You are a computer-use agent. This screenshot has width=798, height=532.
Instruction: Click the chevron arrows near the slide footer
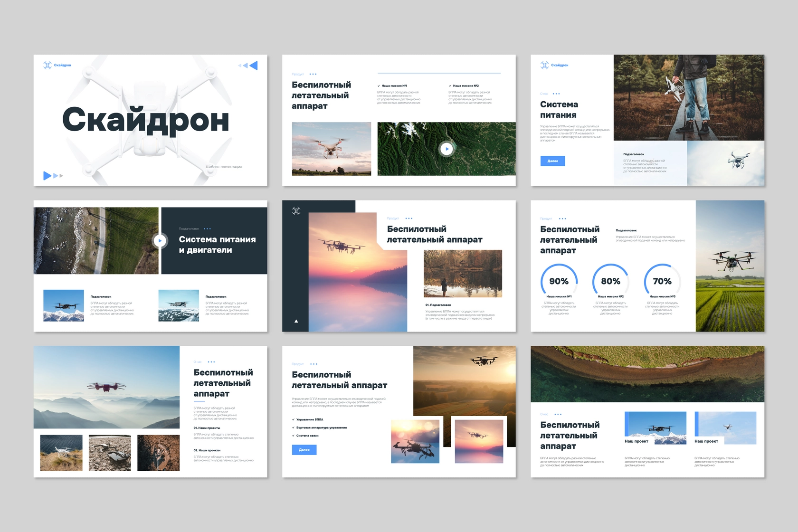[x=53, y=176]
